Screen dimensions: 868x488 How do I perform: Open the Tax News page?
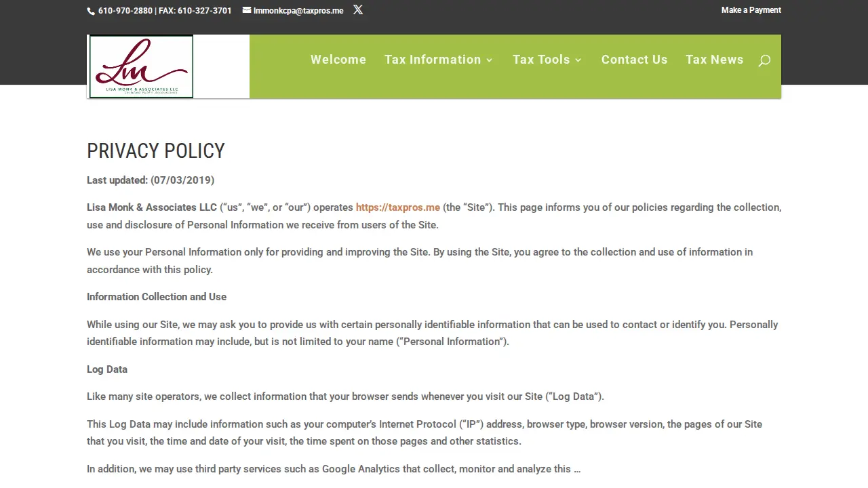coord(714,60)
